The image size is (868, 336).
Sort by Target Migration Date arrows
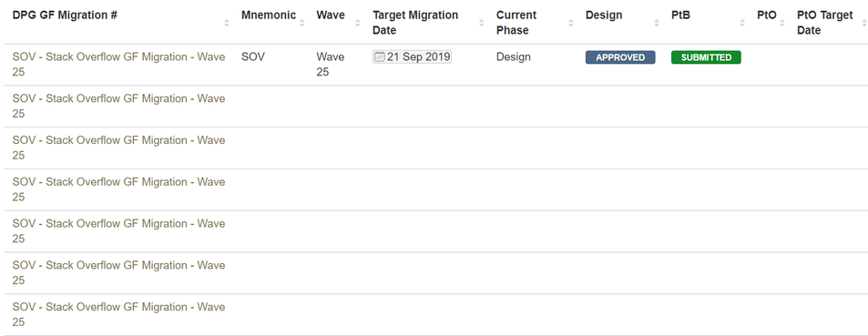pos(482,23)
